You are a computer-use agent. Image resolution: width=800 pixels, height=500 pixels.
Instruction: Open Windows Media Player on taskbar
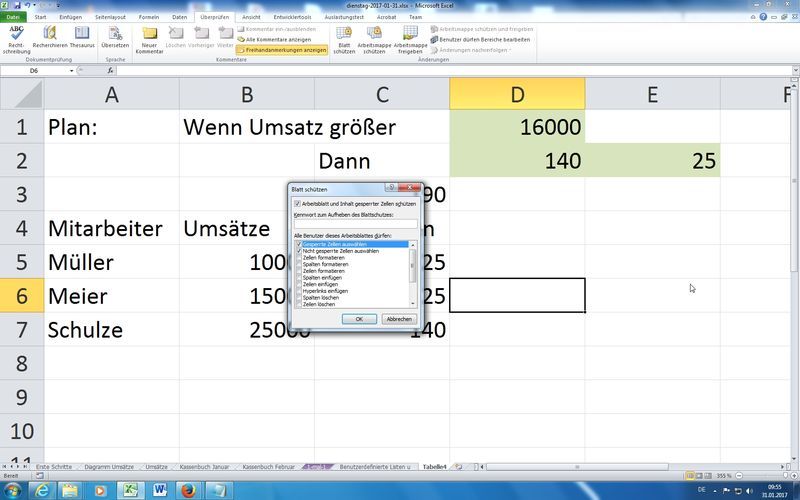[x=100, y=491]
